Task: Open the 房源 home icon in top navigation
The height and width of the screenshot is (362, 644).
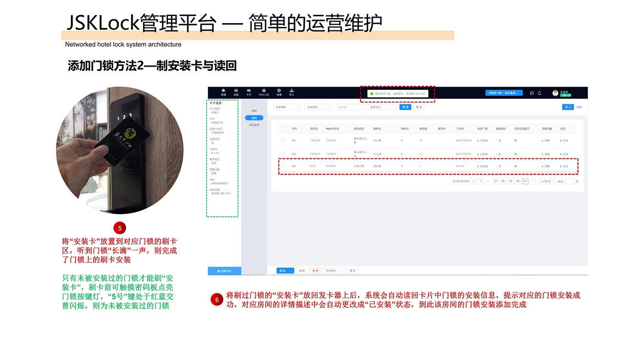Action: coord(223,92)
